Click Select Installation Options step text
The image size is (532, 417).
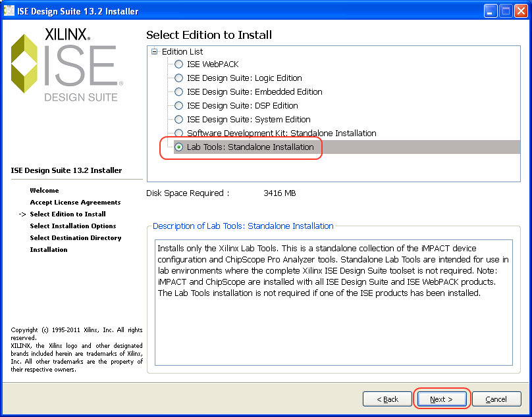[73, 226]
